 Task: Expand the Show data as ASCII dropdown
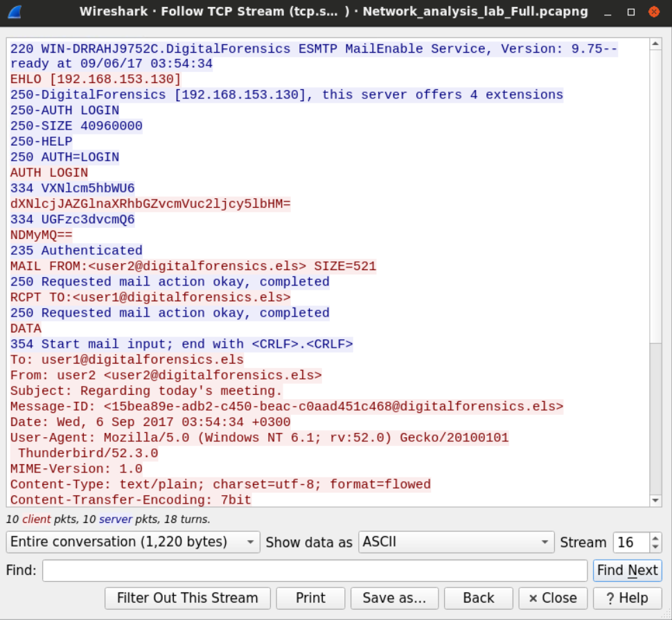[x=457, y=542]
